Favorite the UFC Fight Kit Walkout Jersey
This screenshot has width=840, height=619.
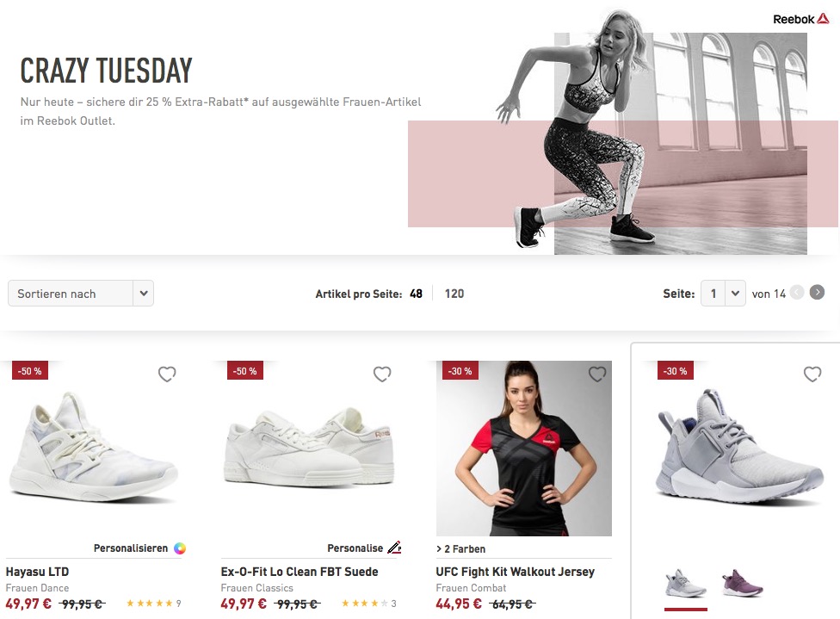pos(597,374)
